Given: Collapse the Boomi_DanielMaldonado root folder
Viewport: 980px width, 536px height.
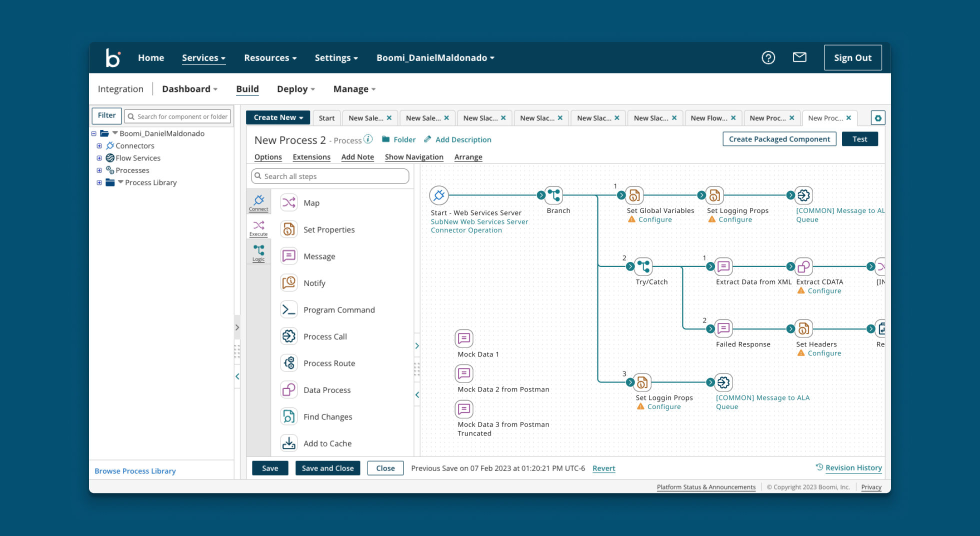Looking at the screenshot, I should pyautogui.click(x=93, y=133).
